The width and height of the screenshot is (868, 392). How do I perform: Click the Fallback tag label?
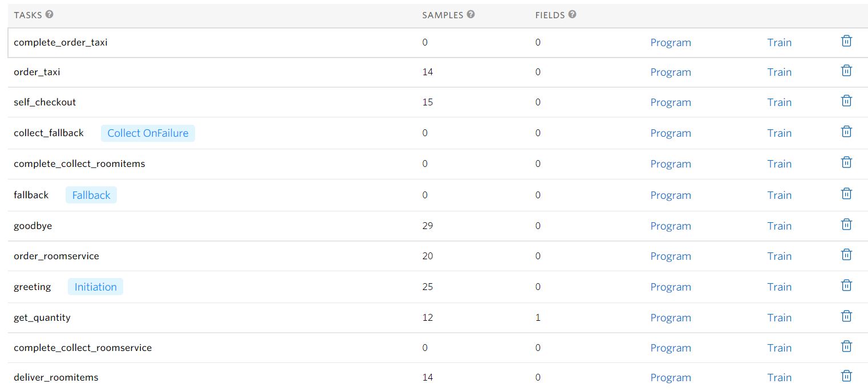91,195
